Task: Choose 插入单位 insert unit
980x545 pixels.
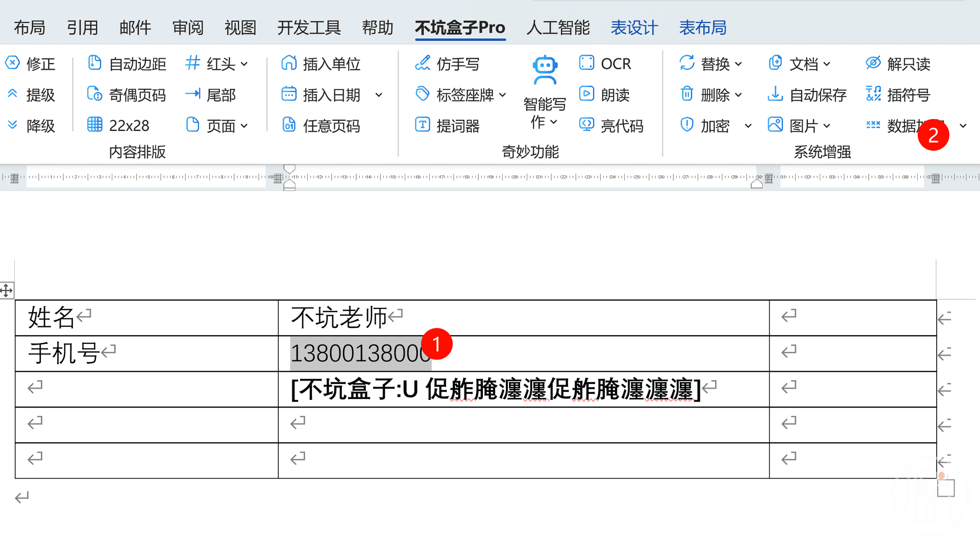Action: point(321,64)
